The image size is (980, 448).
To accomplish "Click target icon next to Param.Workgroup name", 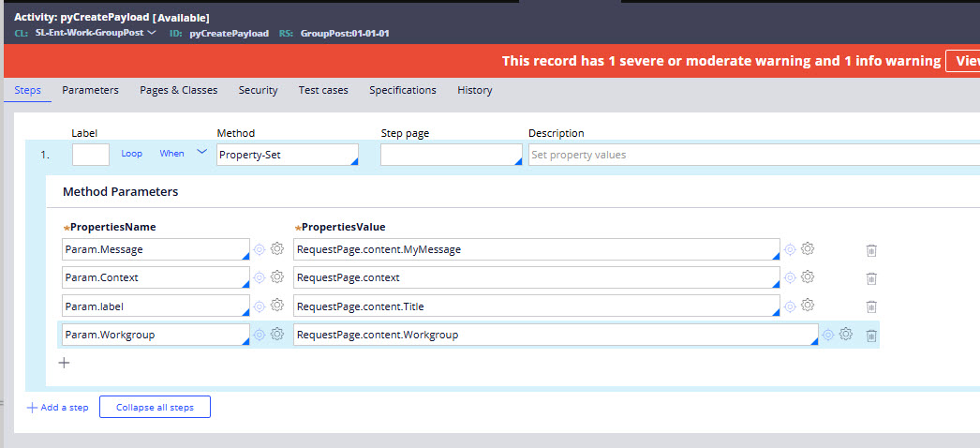I will pos(260,335).
